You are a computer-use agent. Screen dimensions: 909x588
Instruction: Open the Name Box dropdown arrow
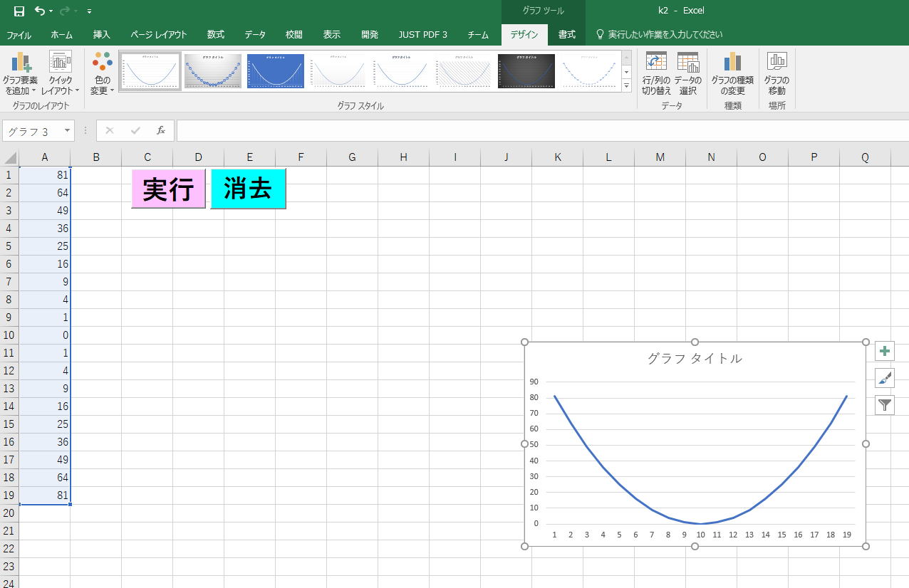(68, 131)
